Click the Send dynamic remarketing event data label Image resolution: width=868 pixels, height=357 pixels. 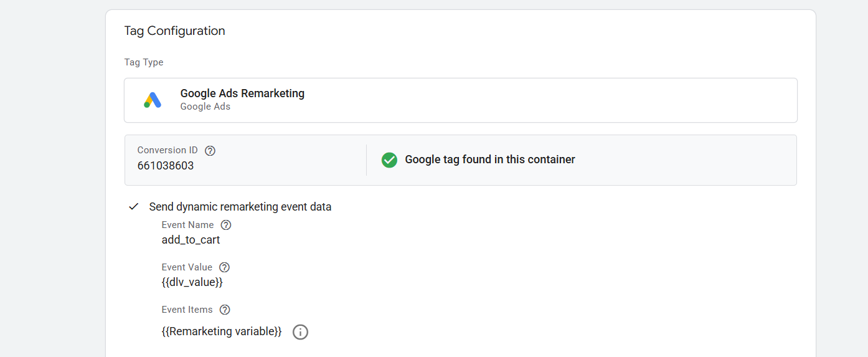tap(240, 207)
